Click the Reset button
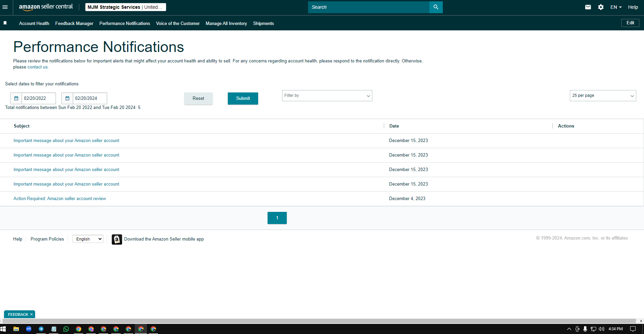The width and height of the screenshot is (644, 334). pyautogui.click(x=198, y=99)
